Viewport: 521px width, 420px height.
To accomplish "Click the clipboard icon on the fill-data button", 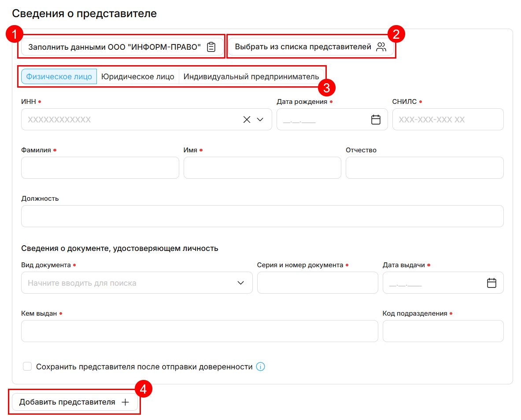I will 211,47.
